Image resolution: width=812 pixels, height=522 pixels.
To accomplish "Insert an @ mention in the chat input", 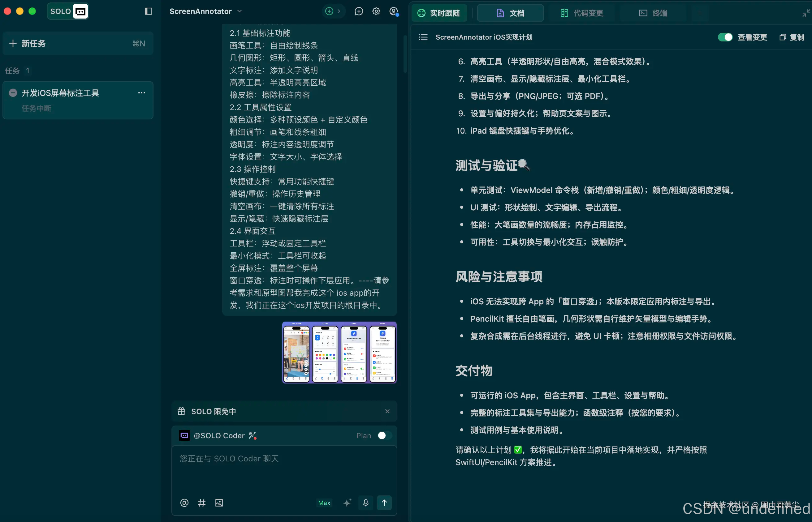I will coord(184,503).
